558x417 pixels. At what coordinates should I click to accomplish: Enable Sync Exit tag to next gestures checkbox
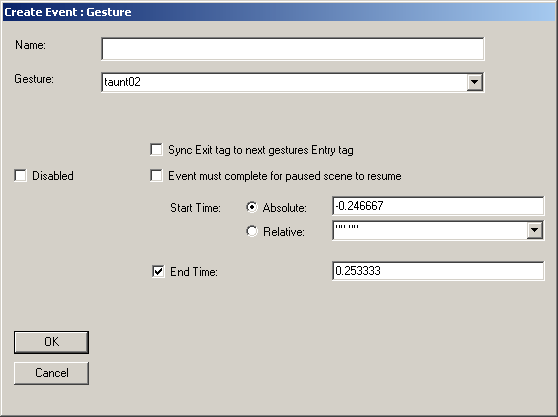tap(156, 149)
